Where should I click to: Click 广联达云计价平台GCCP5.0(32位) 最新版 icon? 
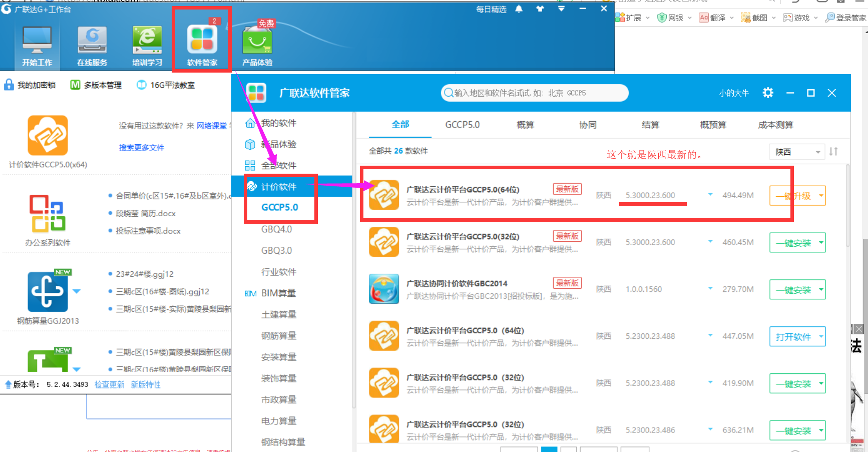(x=384, y=242)
